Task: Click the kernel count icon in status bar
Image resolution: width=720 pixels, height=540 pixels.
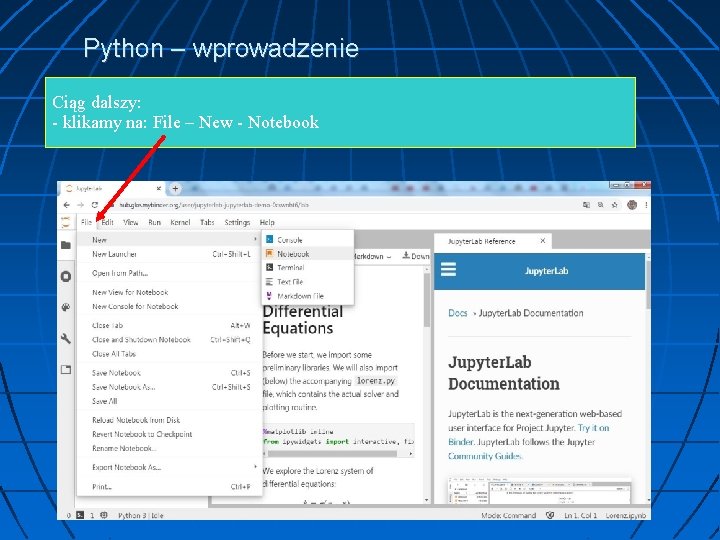Action: (x=104, y=515)
